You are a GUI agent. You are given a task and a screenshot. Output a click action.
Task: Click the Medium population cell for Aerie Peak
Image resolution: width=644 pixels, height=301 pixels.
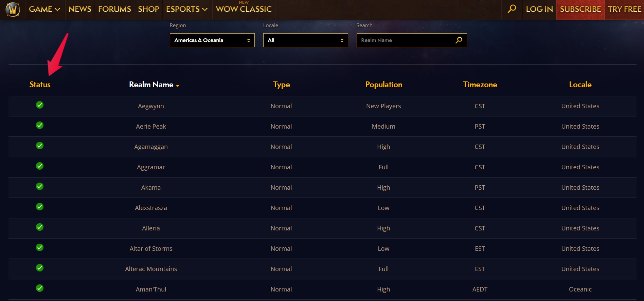pyautogui.click(x=383, y=127)
